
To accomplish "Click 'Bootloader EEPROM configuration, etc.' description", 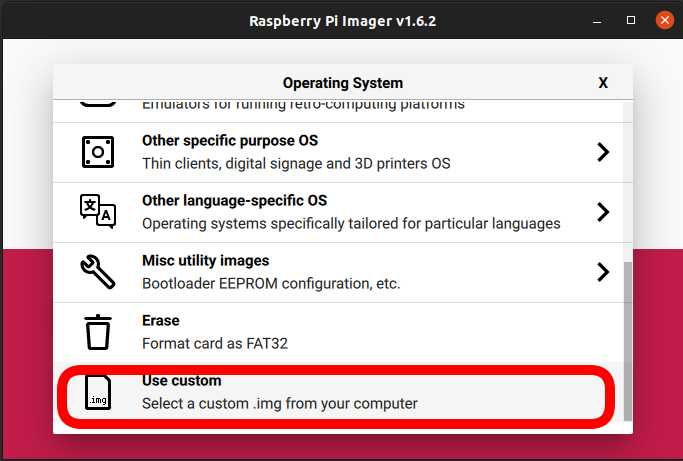I will coord(271,284).
